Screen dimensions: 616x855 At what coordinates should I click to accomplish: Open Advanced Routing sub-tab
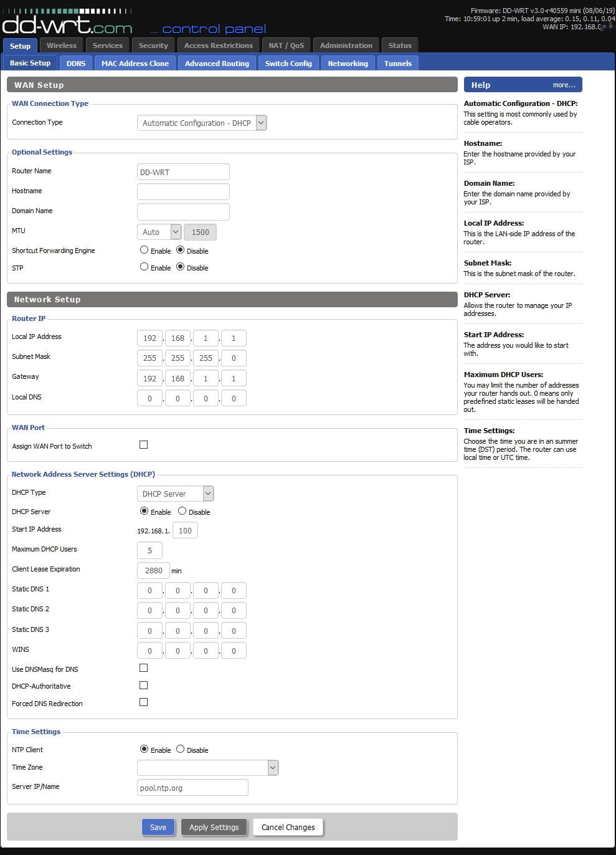217,63
